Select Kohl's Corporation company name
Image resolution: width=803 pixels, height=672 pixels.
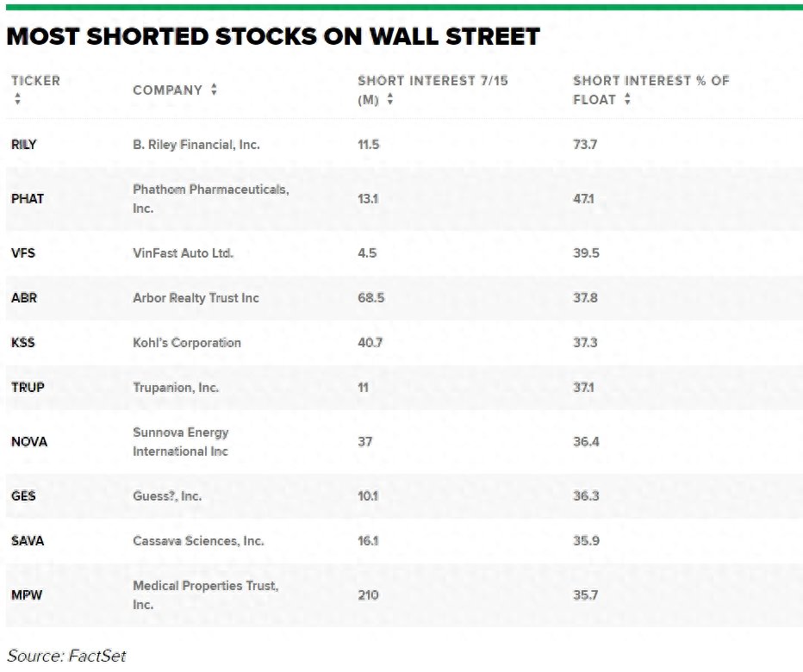point(187,343)
